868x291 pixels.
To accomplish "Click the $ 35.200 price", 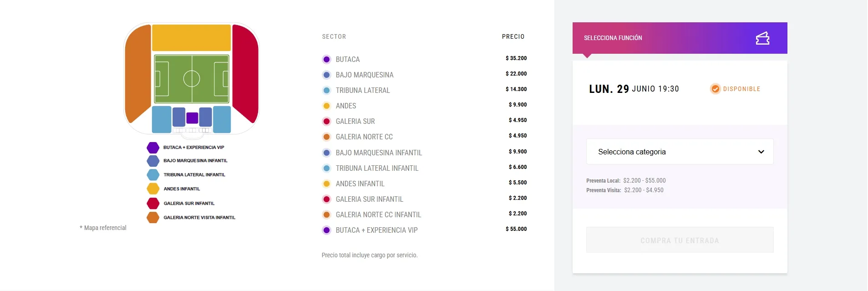I will pyautogui.click(x=516, y=58).
